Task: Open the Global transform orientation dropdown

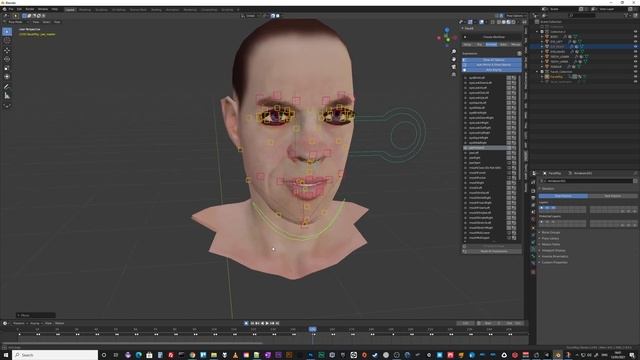Action: [x=250, y=16]
